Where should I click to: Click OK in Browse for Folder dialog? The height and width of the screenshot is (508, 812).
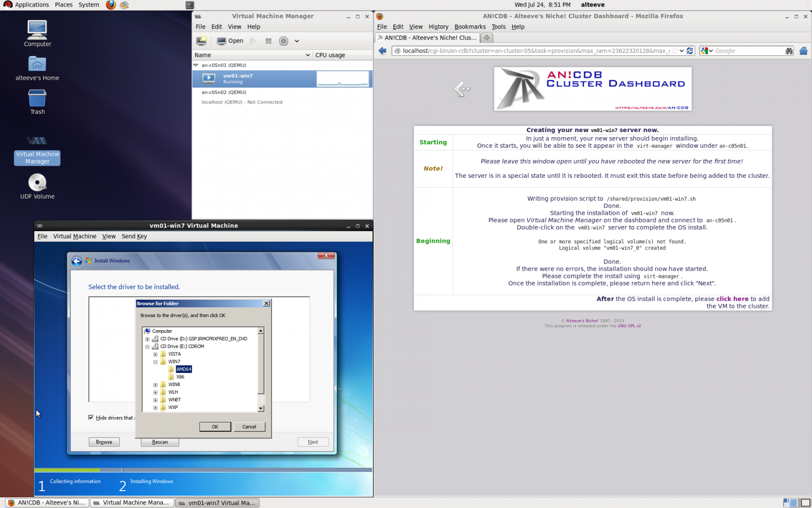(x=215, y=427)
